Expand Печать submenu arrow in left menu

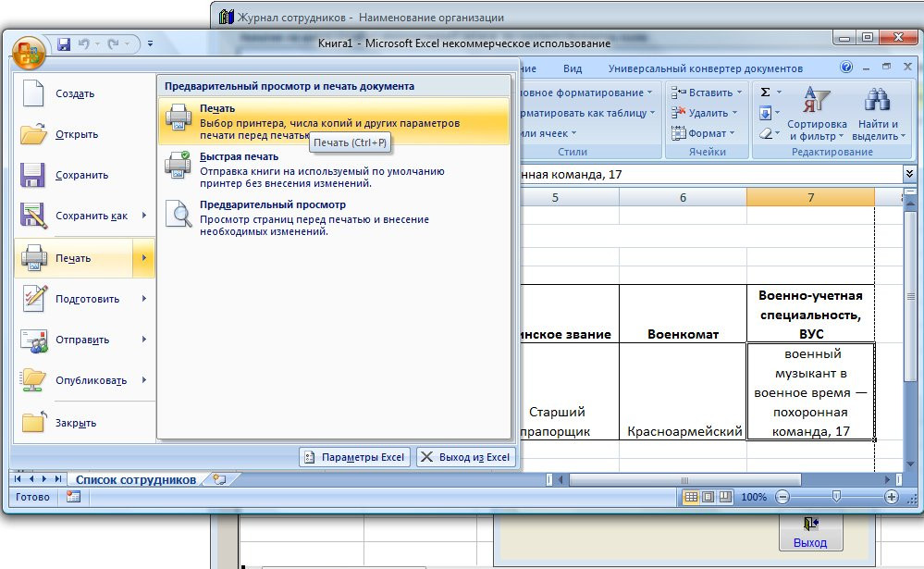pos(143,258)
